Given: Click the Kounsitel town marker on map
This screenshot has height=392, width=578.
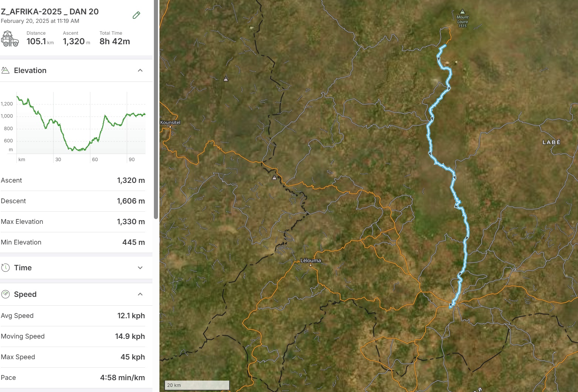Looking at the screenshot, I should pos(170,126).
